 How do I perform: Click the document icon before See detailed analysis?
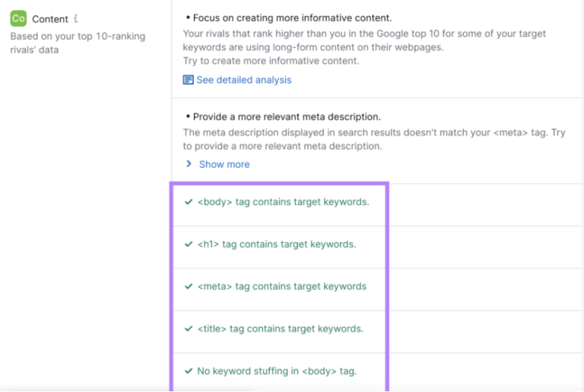[189, 80]
